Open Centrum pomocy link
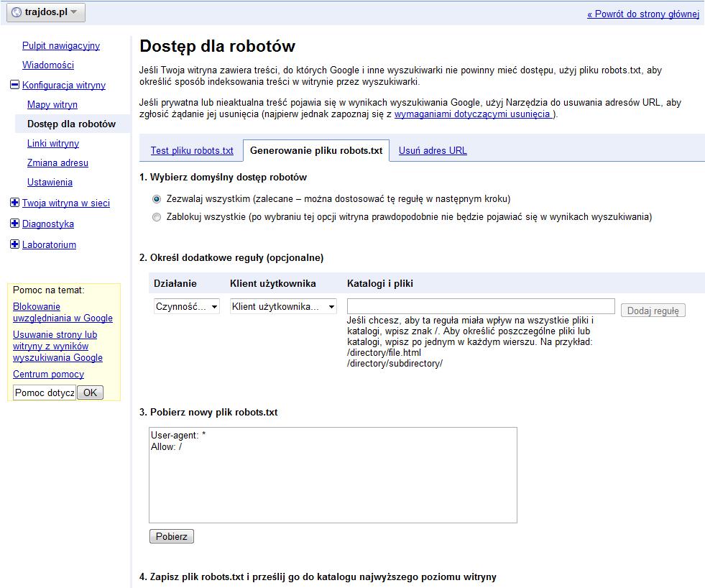Viewport: 705px width, 588px height. [49, 374]
